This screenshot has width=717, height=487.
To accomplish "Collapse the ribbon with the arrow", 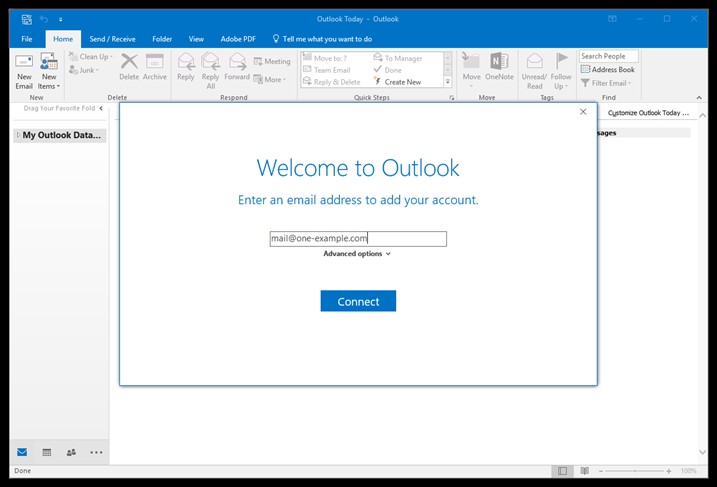I will point(699,97).
